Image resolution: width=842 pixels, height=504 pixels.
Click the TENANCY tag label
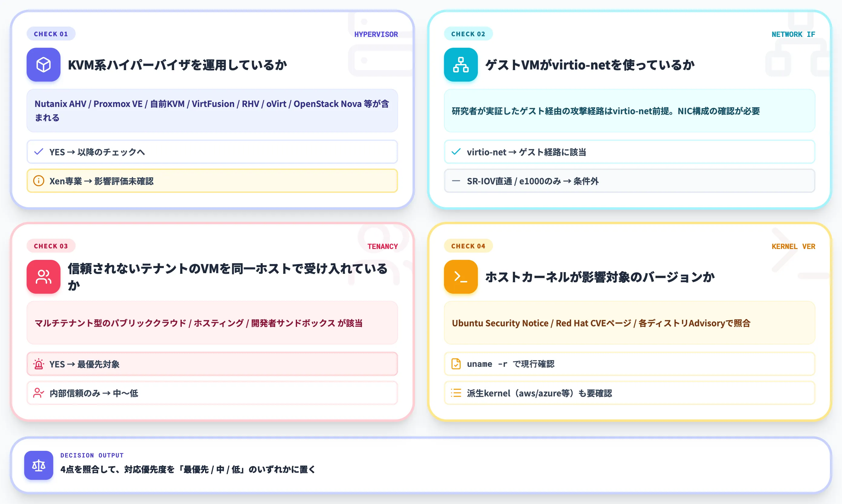pos(382,246)
